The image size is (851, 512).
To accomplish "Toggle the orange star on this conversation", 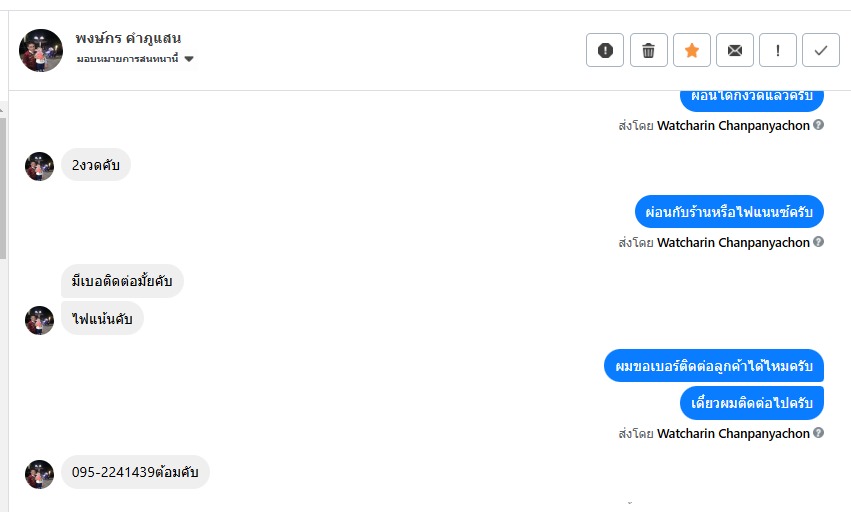I will [691, 50].
